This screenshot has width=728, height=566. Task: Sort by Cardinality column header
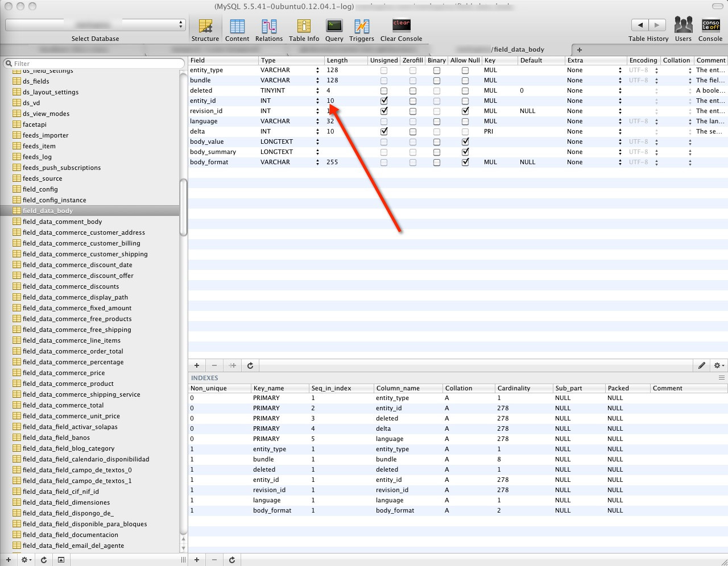point(523,388)
